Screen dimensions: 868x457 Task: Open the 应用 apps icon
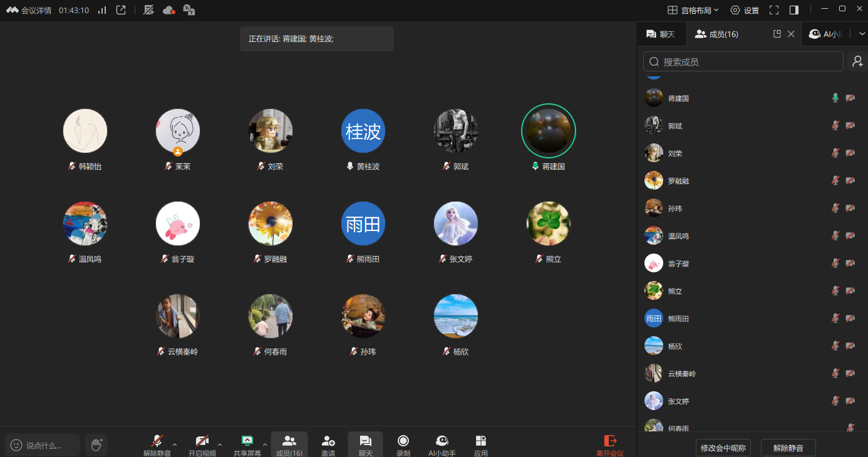point(481,444)
